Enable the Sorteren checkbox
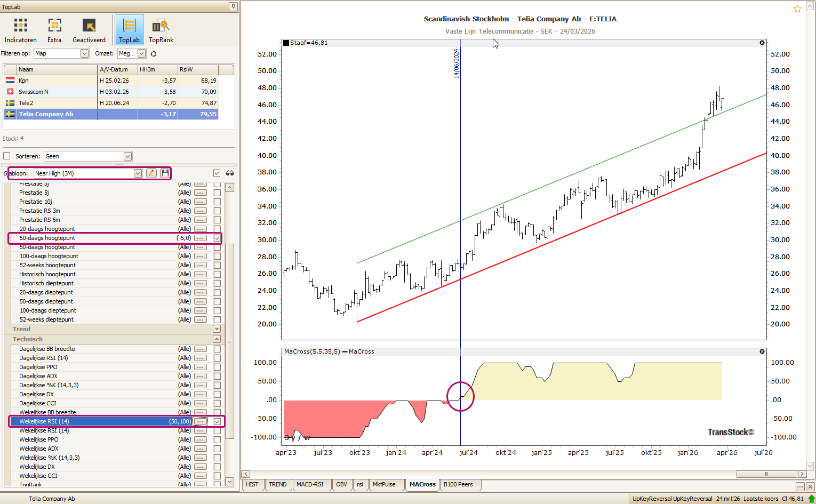The width and height of the screenshot is (816, 504). (x=7, y=156)
